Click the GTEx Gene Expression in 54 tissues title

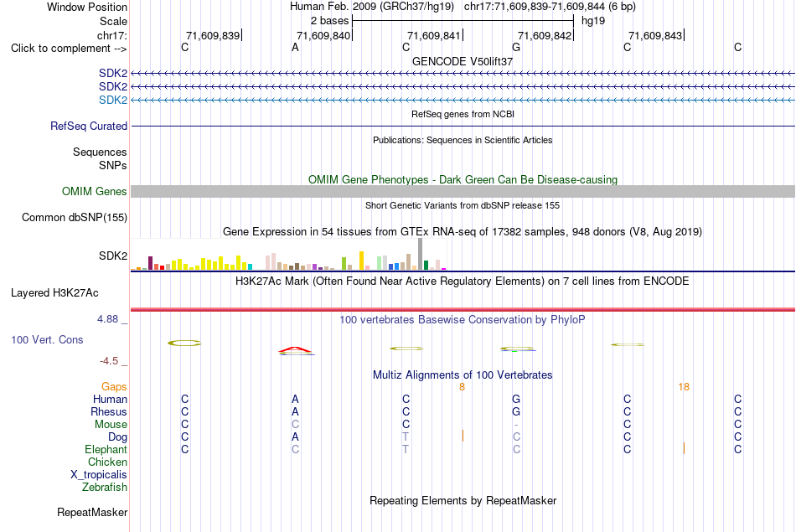click(463, 232)
